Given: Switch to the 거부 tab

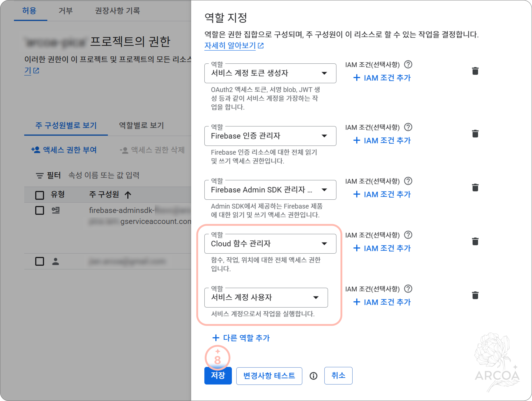Looking at the screenshot, I should click(65, 11).
